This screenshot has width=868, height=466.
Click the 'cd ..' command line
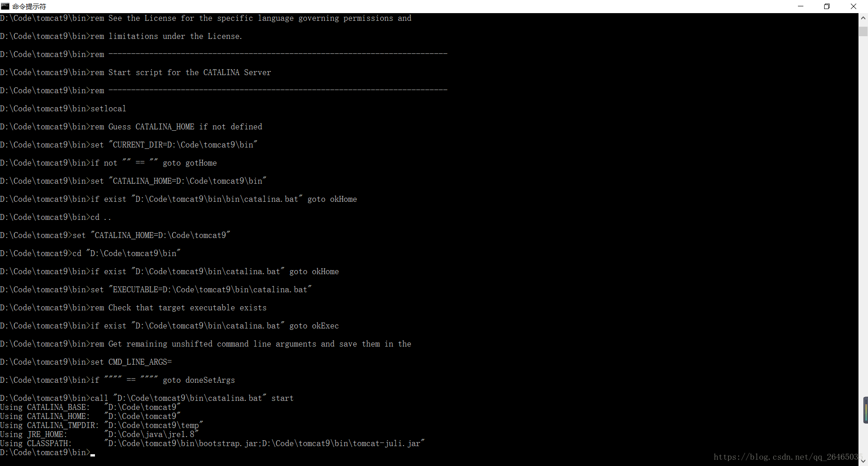(56, 217)
